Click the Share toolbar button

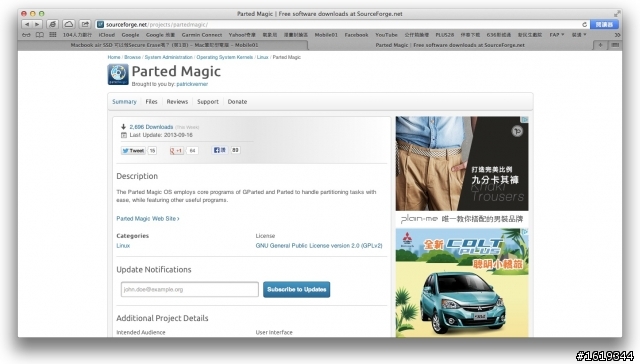pyautogui.click(x=85, y=24)
